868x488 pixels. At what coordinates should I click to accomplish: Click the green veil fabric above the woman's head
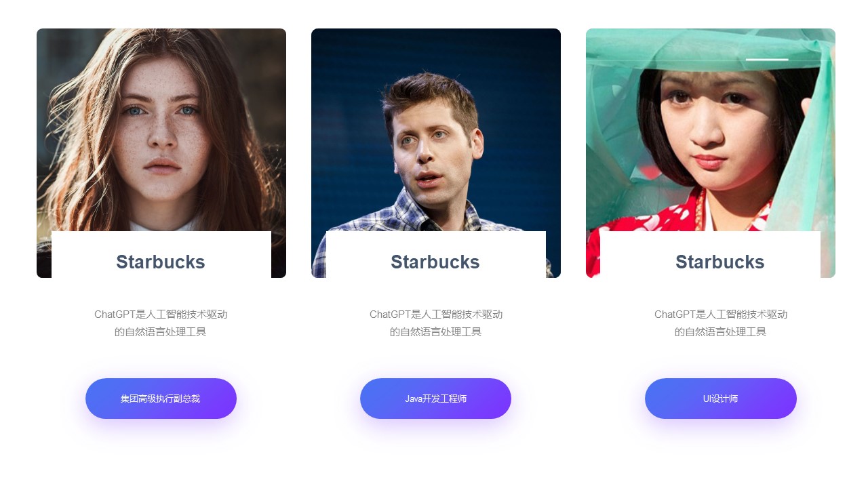pos(705,49)
